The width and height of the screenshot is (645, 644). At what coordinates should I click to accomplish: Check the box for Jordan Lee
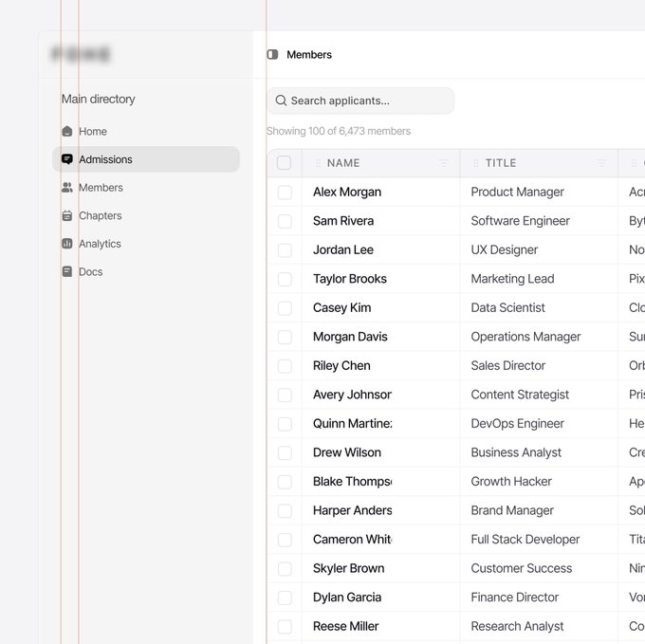tap(285, 250)
